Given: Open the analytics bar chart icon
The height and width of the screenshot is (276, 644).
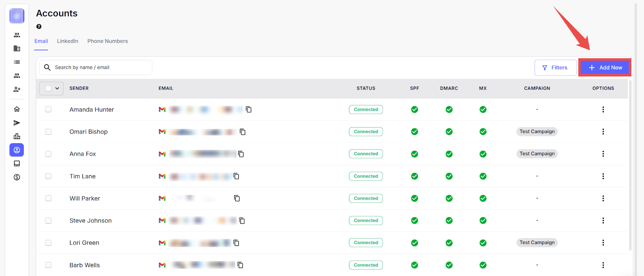Looking at the screenshot, I should tap(17, 136).
